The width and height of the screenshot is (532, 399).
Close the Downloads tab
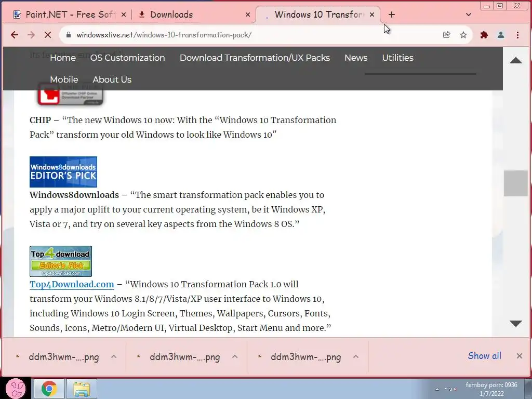pos(248,15)
